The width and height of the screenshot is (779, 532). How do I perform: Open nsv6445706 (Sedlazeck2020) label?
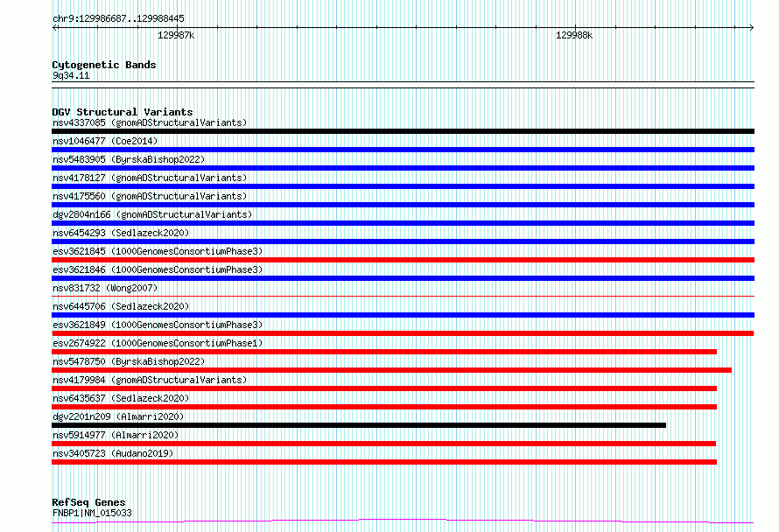click(x=121, y=306)
